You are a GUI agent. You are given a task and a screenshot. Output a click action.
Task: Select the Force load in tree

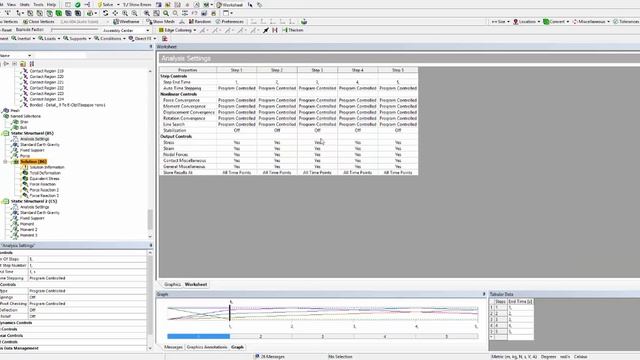coord(25,156)
